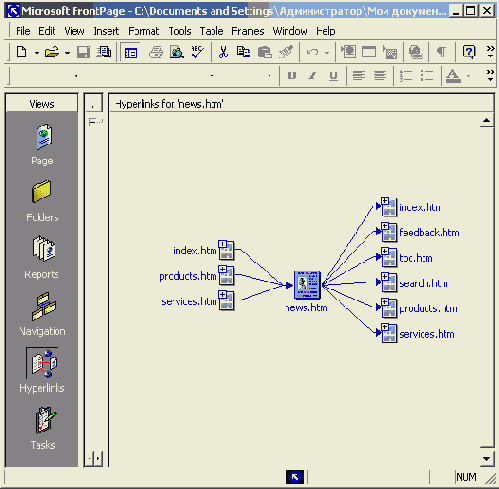Toggle the Folder List toolbar button
Image resolution: width=499 pixels, height=489 pixels.
pyautogui.click(x=130, y=52)
